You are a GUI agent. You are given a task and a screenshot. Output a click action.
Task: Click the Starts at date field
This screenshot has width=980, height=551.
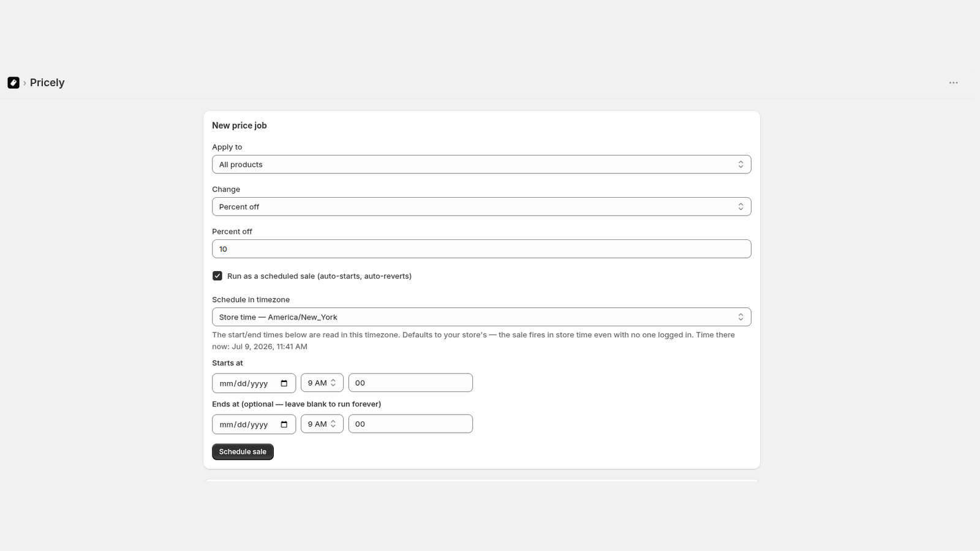click(254, 383)
